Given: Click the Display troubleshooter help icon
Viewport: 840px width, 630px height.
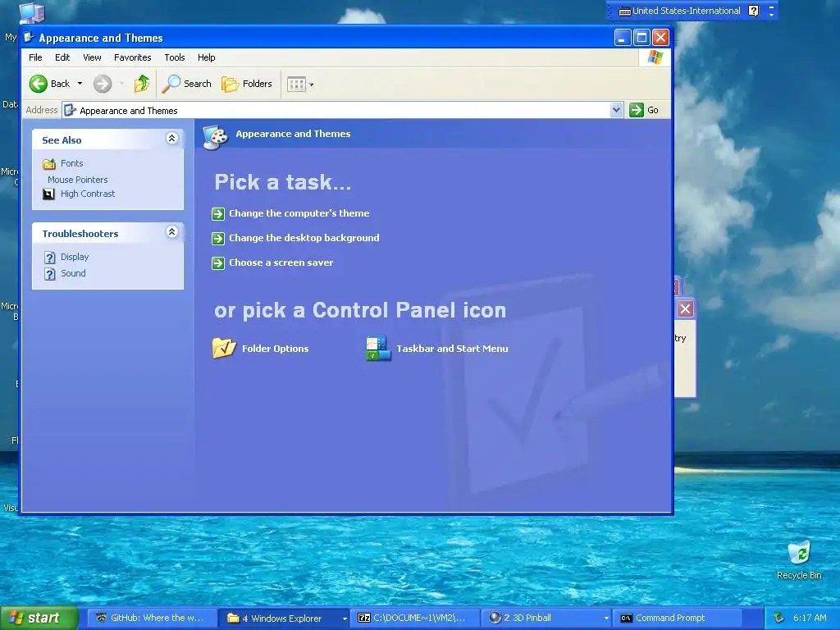Looking at the screenshot, I should coord(50,258).
